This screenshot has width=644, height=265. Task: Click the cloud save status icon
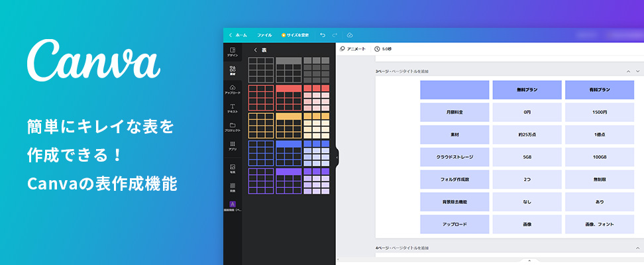click(350, 35)
